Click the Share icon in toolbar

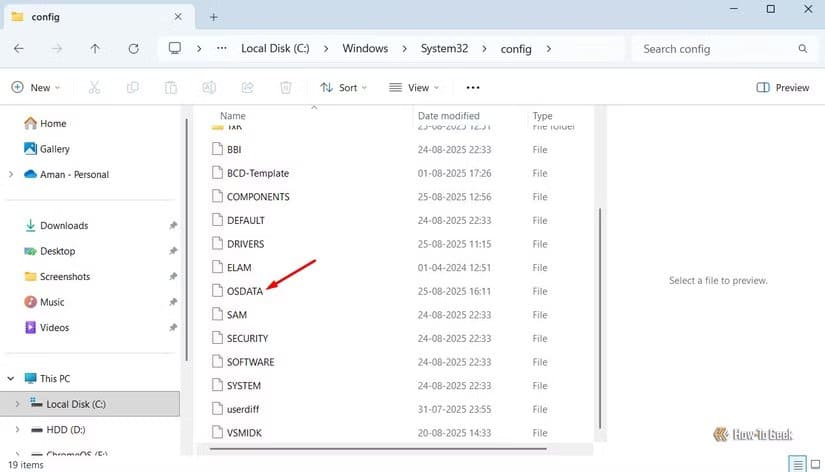[247, 87]
